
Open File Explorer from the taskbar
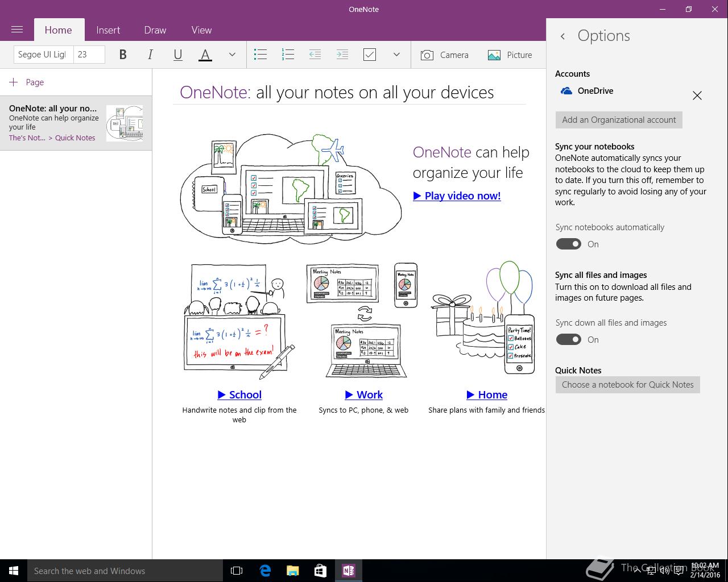(293, 571)
